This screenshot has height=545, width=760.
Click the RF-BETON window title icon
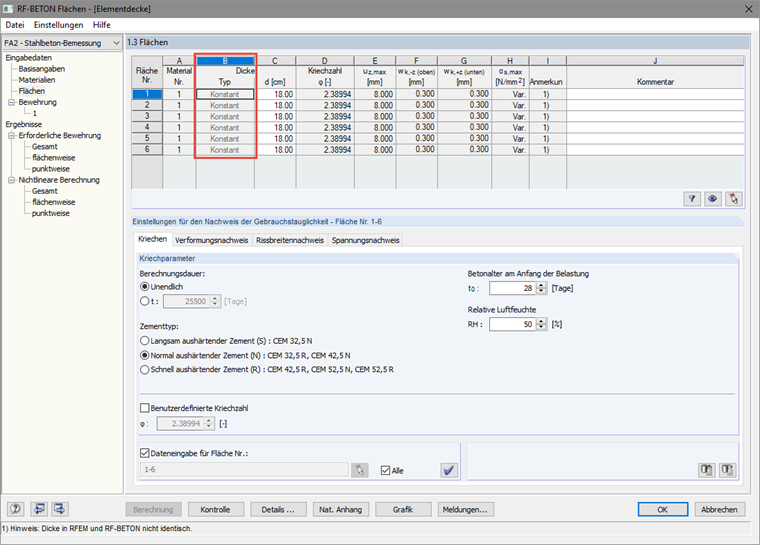point(8,9)
